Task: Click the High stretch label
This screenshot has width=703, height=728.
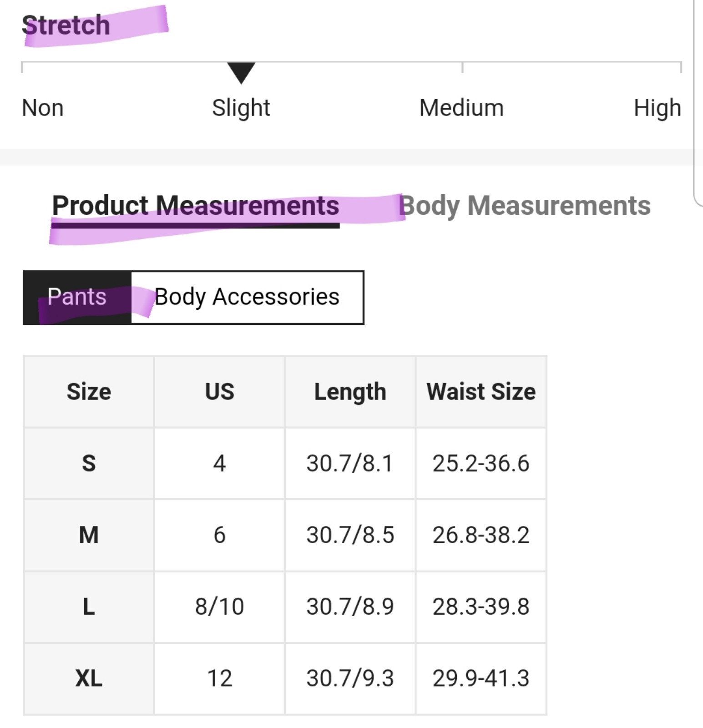Action: (x=657, y=108)
